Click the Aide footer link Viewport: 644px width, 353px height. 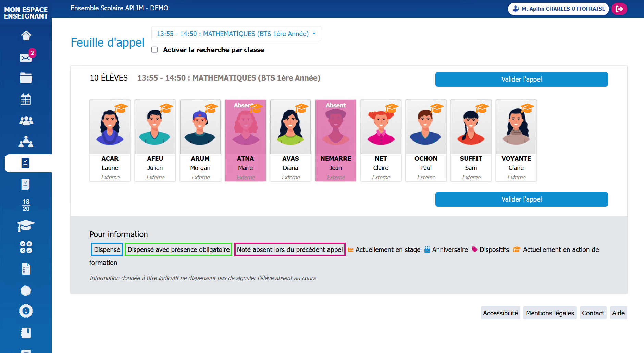[x=618, y=313]
